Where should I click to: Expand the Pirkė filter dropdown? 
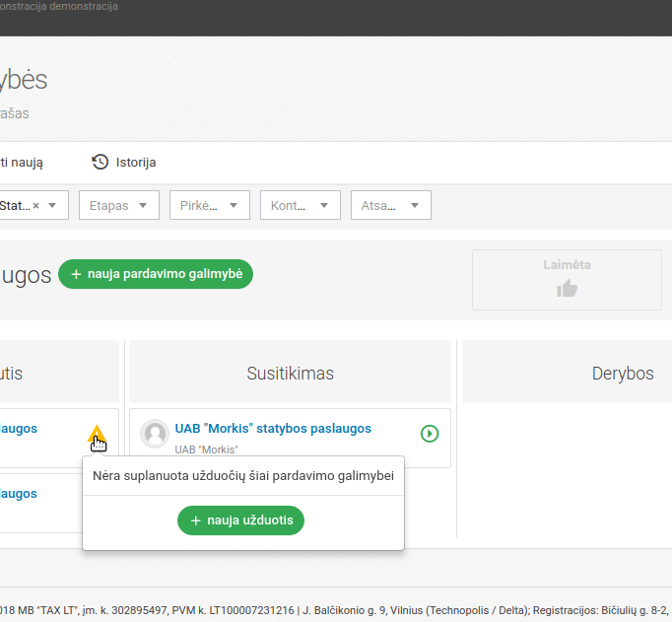coord(209,205)
